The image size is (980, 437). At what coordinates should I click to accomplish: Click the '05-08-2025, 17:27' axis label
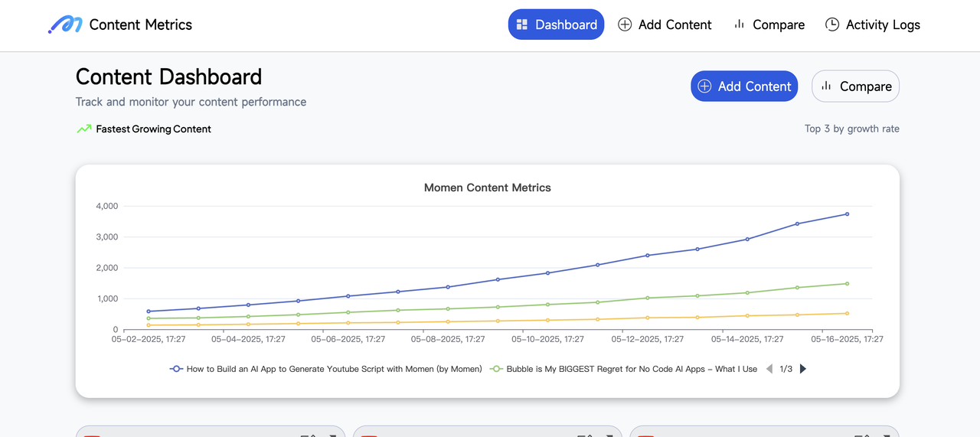[x=448, y=339]
